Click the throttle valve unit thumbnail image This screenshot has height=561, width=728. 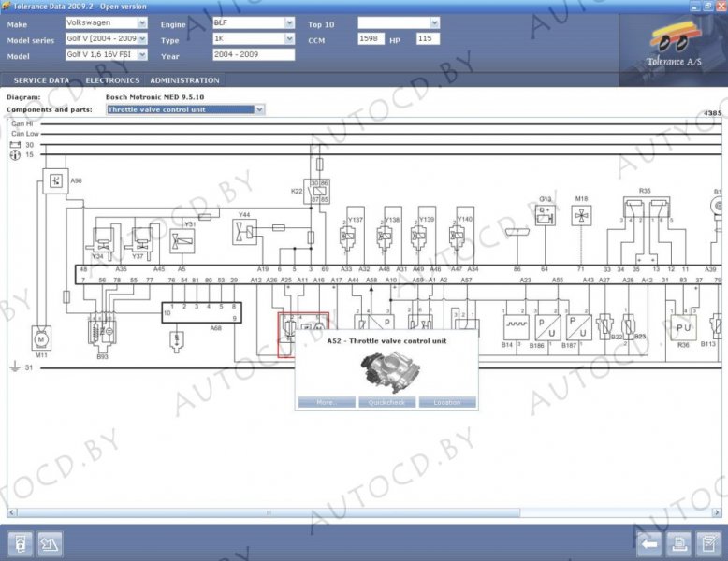tap(390, 371)
